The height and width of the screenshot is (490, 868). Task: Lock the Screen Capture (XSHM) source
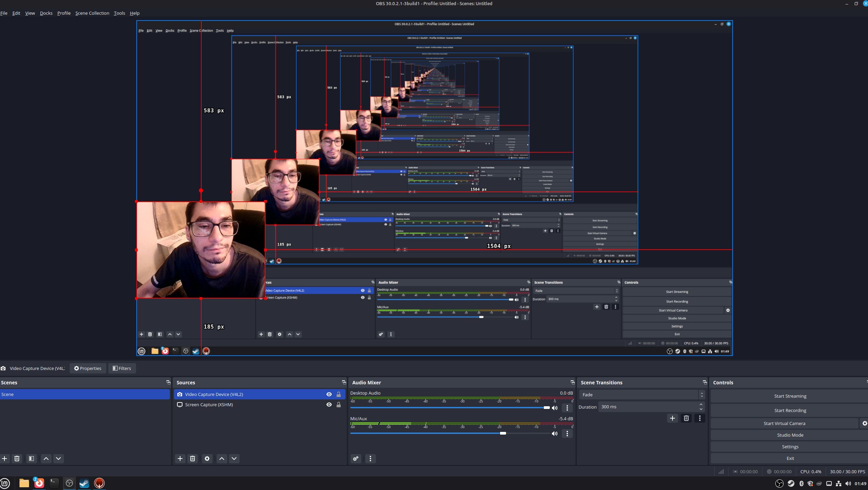point(339,405)
